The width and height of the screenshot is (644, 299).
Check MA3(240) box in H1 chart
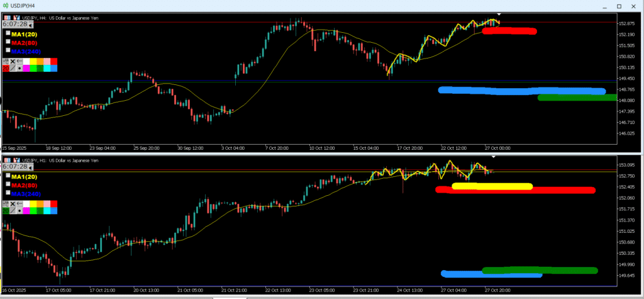tap(8, 193)
